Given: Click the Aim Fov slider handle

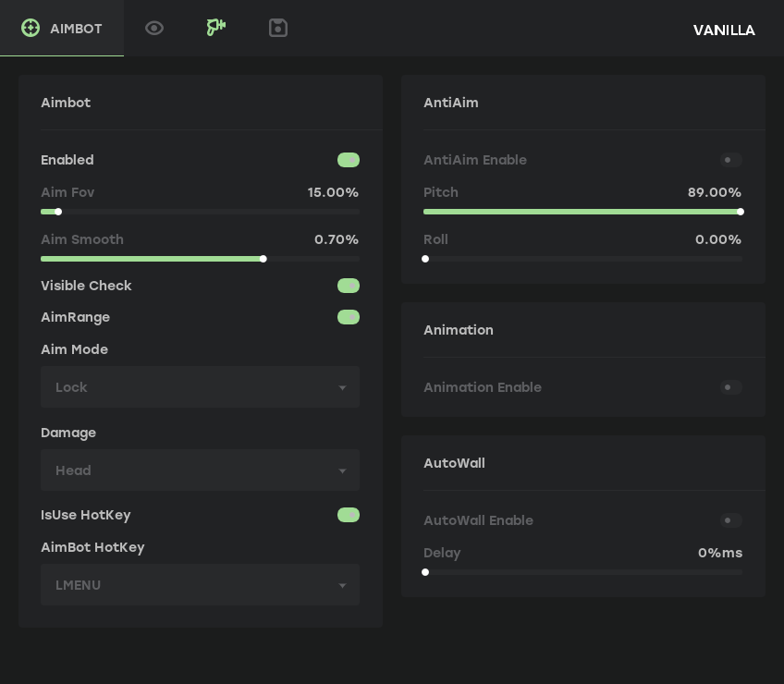Looking at the screenshot, I should pos(58,212).
